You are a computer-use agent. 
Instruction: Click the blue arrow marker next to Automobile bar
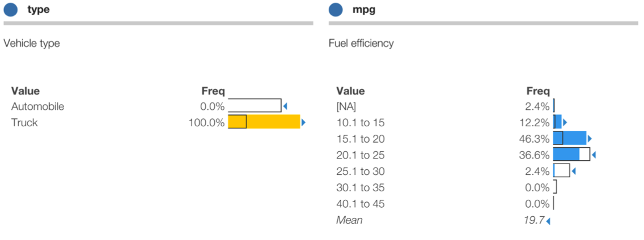[285, 106]
